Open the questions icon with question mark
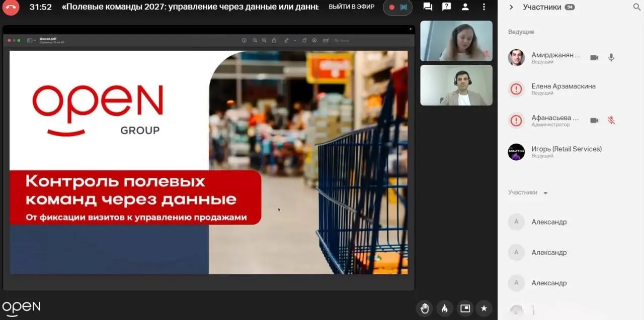This screenshot has width=644, height=320. [x=446, y=7]
